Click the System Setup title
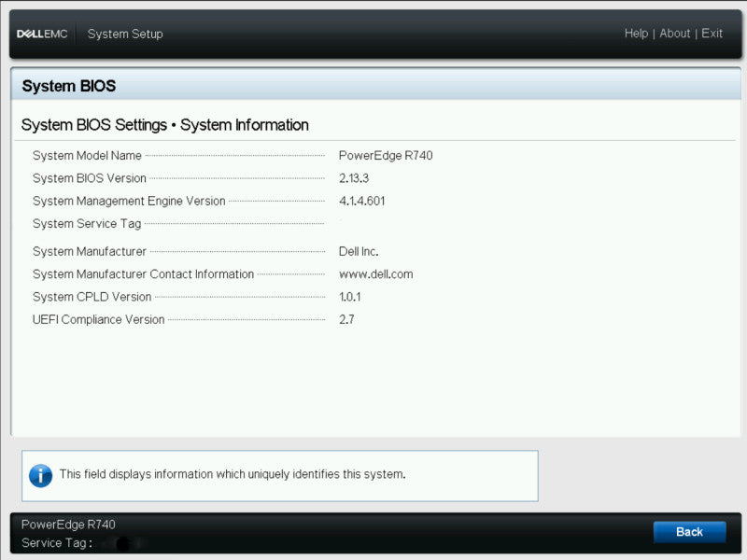The height and width of the screenshot is (560, 747). point(125,34)
